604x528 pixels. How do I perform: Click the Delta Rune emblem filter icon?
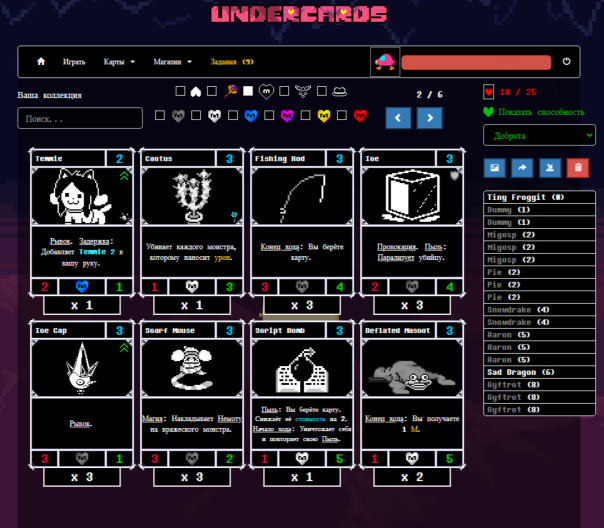click(303, 91)
